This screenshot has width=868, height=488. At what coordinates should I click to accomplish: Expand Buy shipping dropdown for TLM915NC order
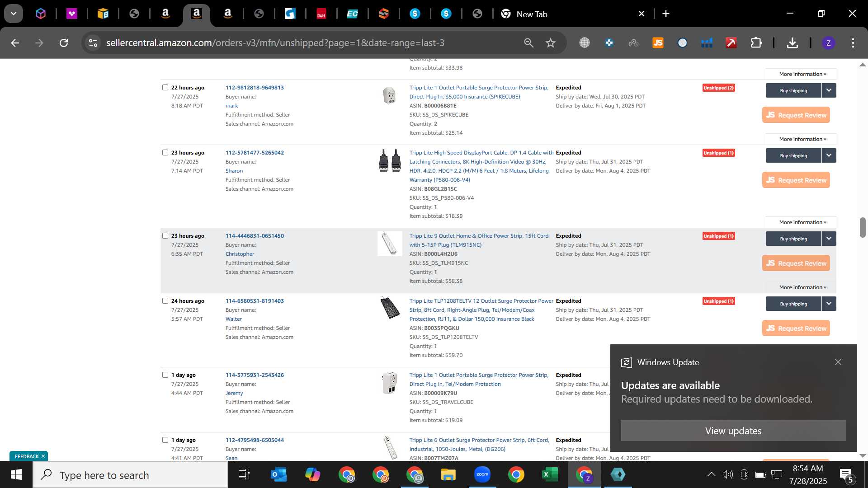(829, 239)
